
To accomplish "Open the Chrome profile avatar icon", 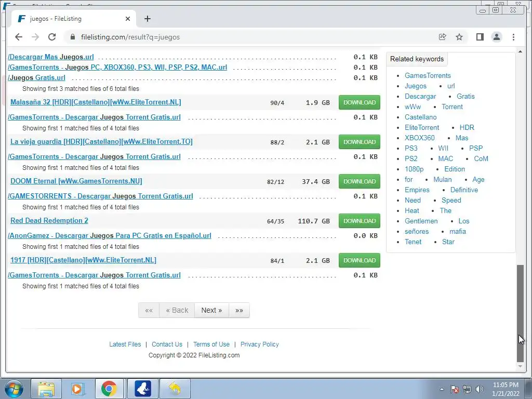I will pyautogui.click(x=497, y=37).
